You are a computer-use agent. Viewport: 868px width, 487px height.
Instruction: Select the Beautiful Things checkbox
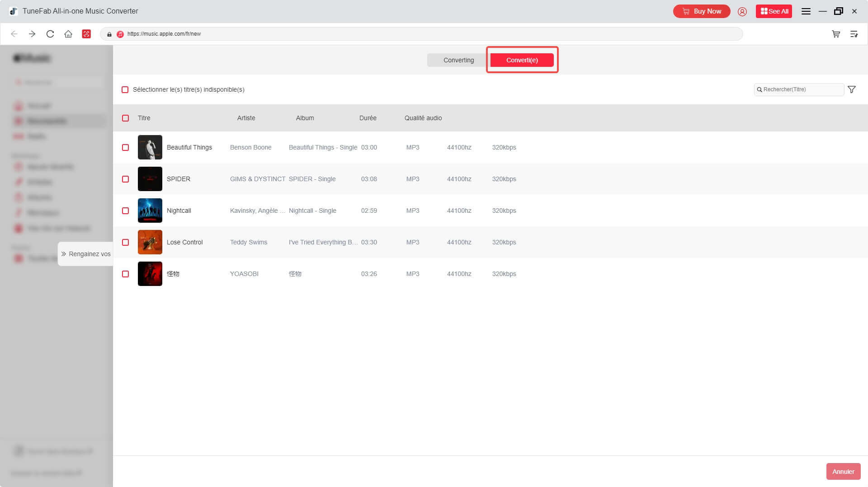(x=126, y=147)
